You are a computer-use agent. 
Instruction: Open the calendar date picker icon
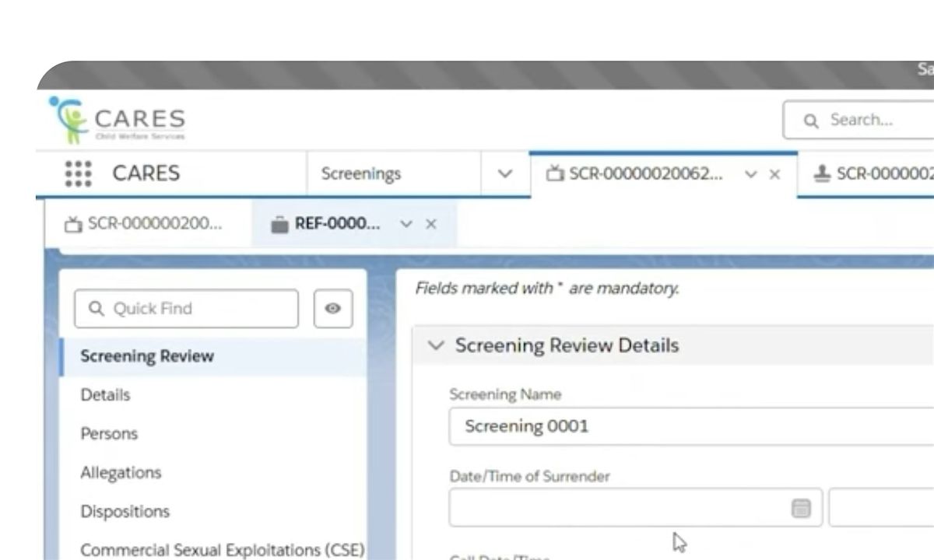coord(801,508)
